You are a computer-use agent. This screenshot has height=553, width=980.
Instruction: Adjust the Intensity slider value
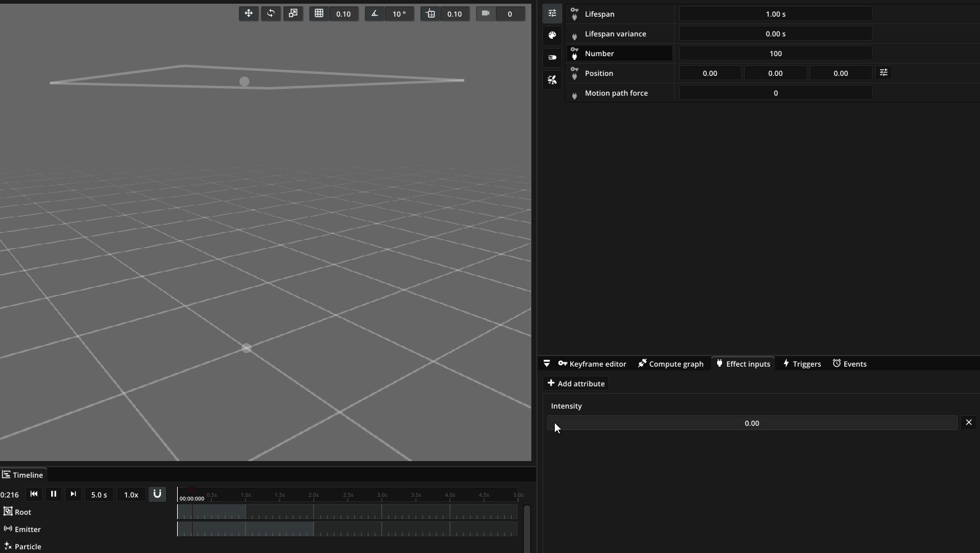[x=752, y=423]
